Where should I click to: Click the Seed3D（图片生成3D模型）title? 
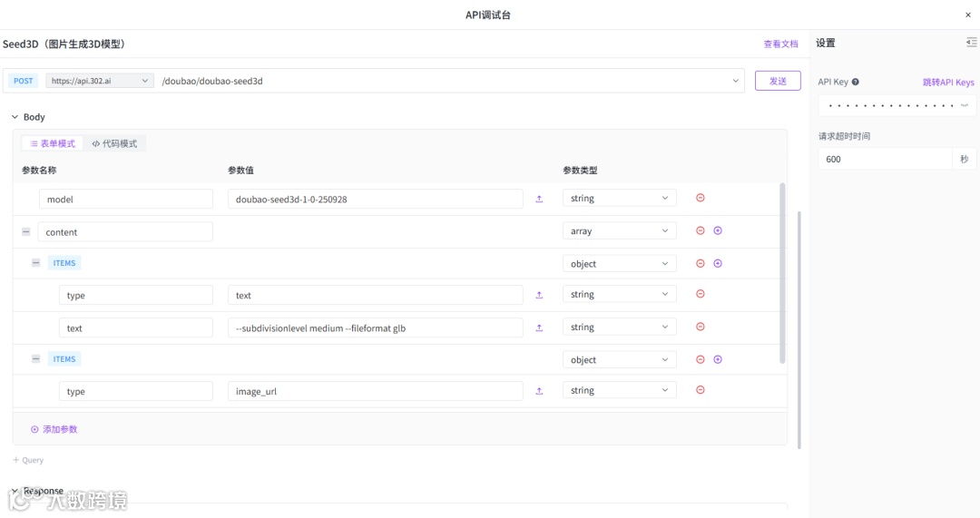[65, 44]
